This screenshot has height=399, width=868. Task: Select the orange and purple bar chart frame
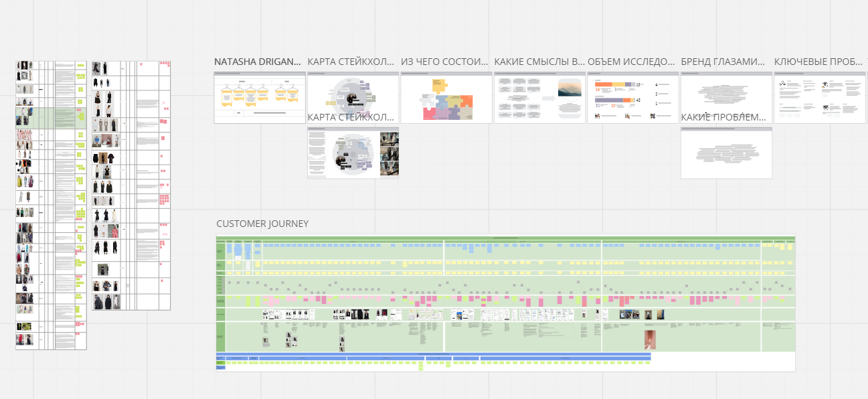pyautogui.click(x=633, y=98)
